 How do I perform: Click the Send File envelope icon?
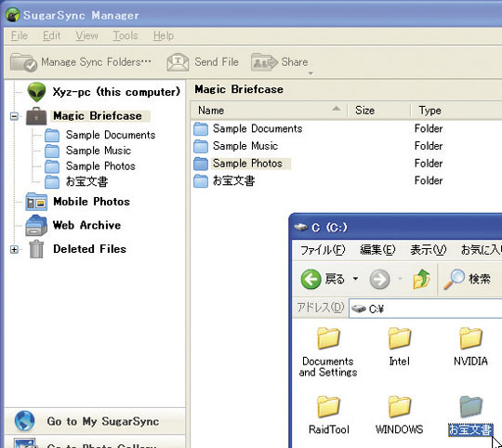(178, 62)
